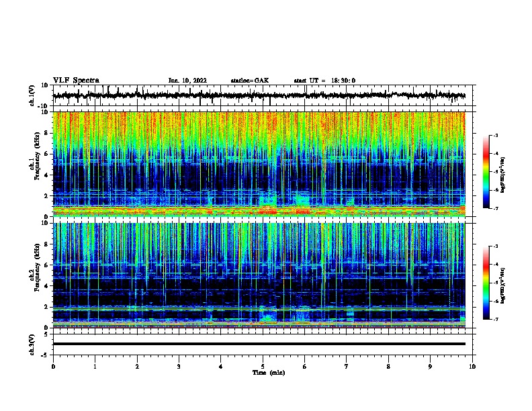Click the "2" kHz tick on ch.2 spectrogram
The image size is (532, 411).
46,307
